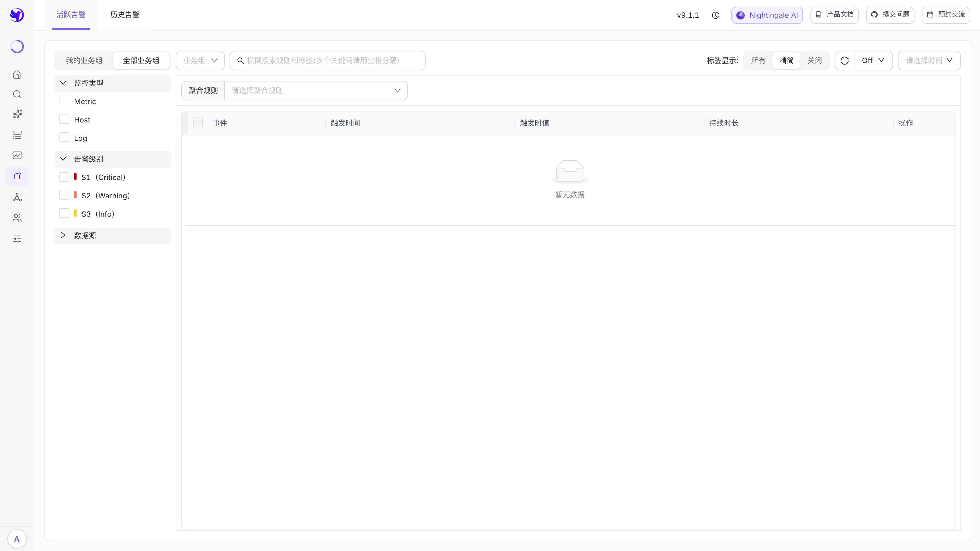
Task: Open the server list sidebar icon
Action: (17, 135)
